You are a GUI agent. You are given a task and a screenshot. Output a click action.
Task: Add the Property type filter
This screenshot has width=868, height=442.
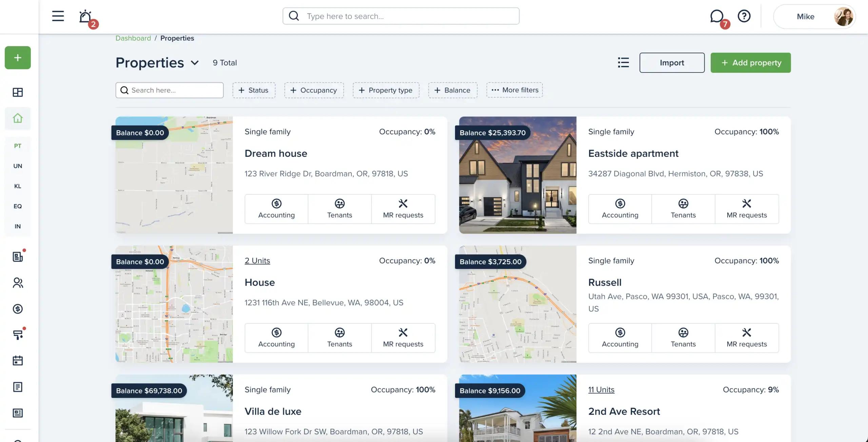386,90
